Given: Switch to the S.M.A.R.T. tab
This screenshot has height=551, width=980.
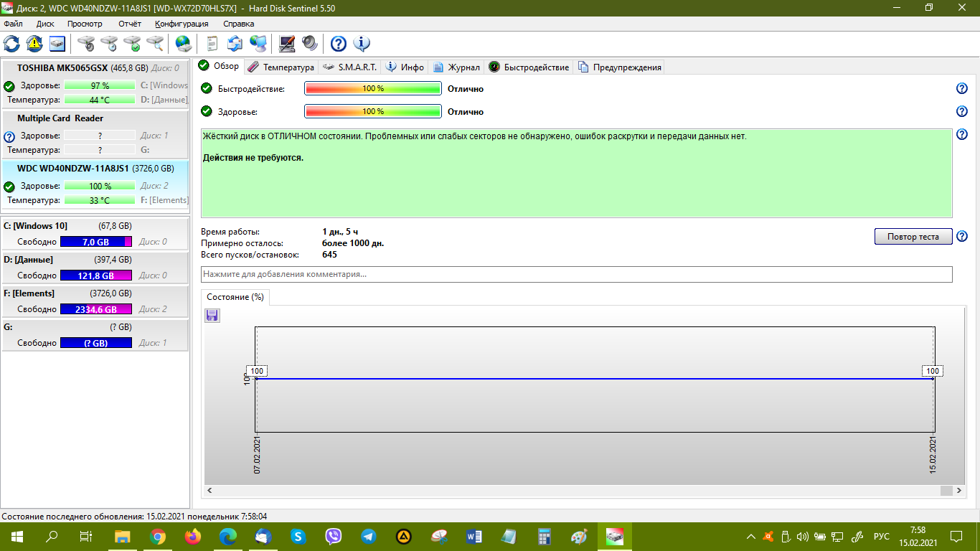Looking at the screenshot, I should tap(349, 67).
